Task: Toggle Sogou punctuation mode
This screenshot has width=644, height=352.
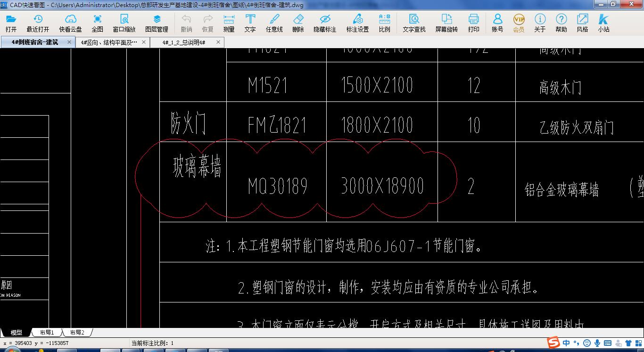Action: pyautogui.click(x=577, y=343)
